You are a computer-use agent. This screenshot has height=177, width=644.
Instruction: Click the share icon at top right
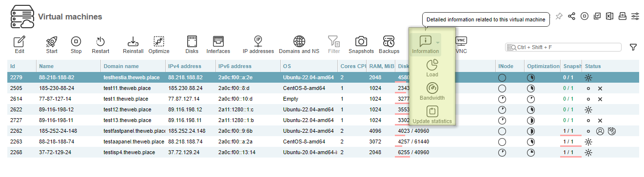point(572,16)
